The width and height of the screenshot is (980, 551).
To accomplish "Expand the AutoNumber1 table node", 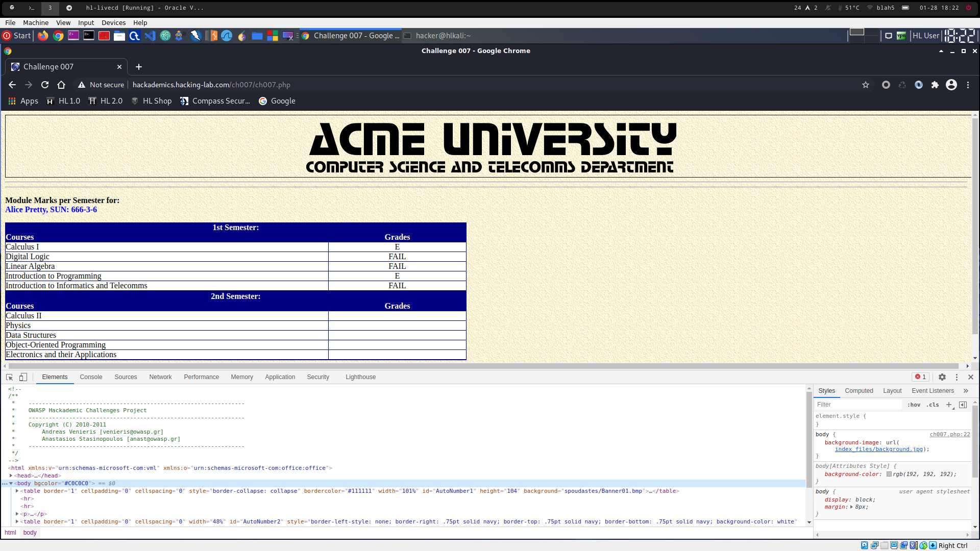I will coord(17,491).
